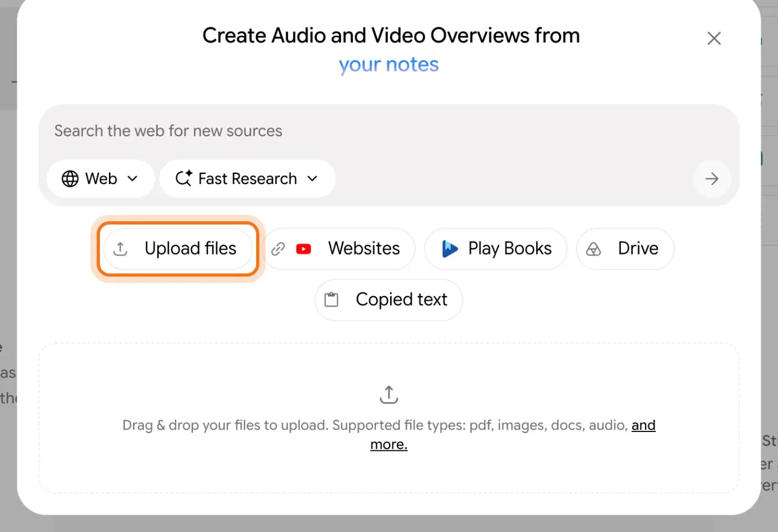Paste a source via Copied text

tap(389, 300)
